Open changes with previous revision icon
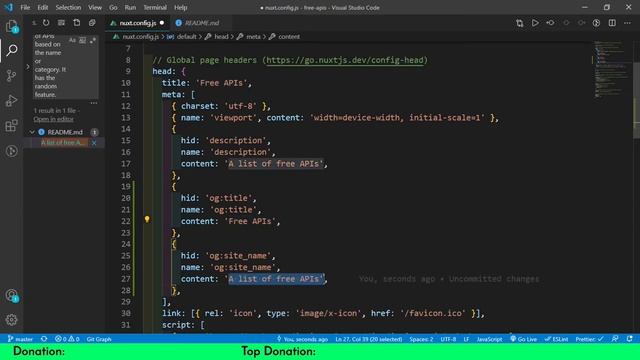Screen dimensions: 640x360 click(551, 23)
